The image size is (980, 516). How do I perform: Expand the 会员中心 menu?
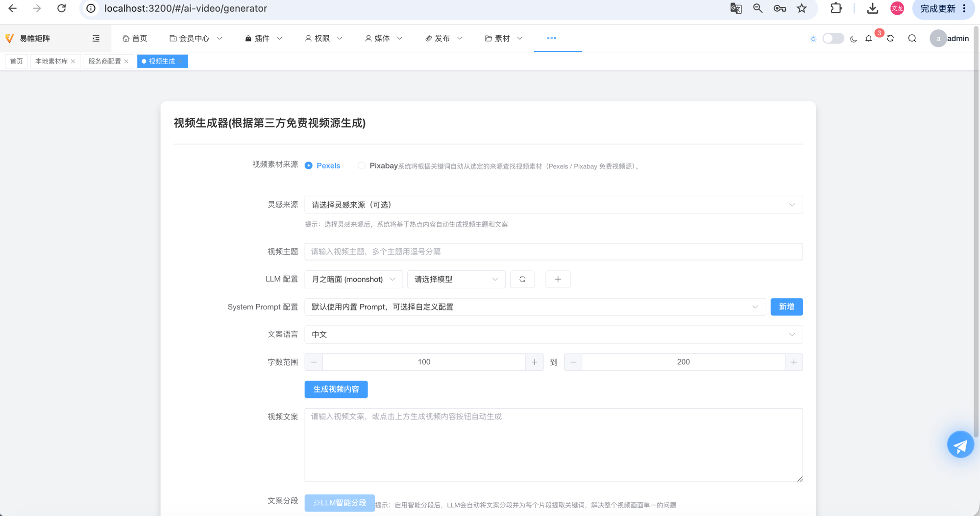(x=196, y=38)
